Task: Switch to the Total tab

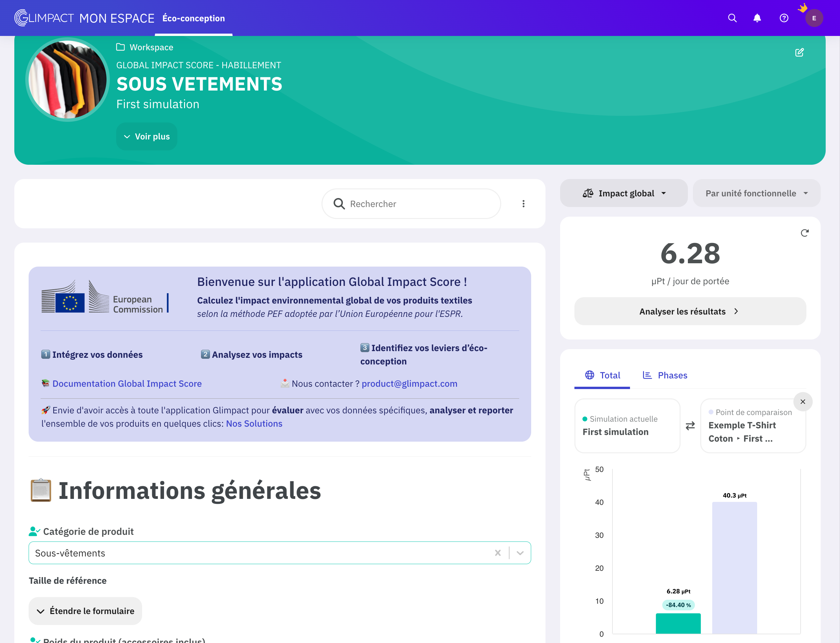Action: (x=602, y=375)
